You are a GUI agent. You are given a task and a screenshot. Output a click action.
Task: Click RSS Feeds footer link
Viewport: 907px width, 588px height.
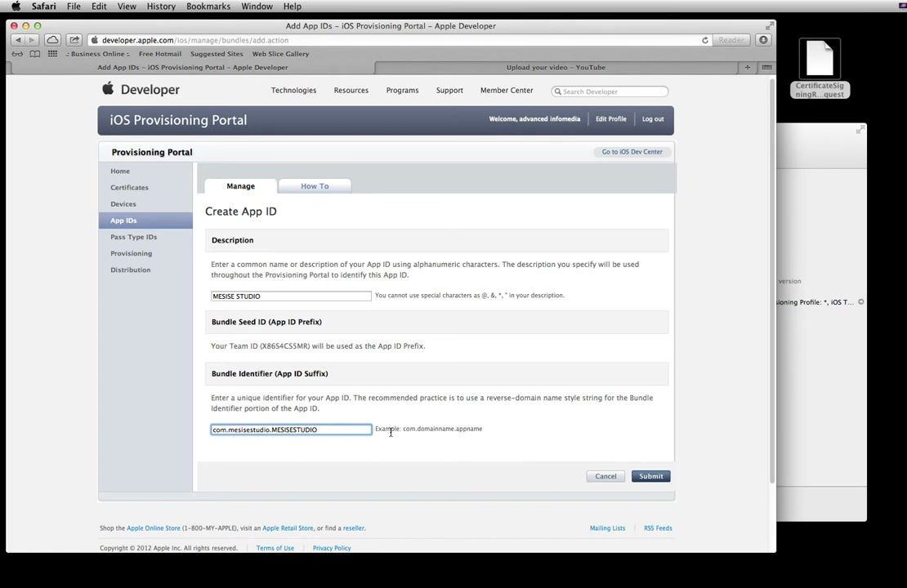[658, 528]
